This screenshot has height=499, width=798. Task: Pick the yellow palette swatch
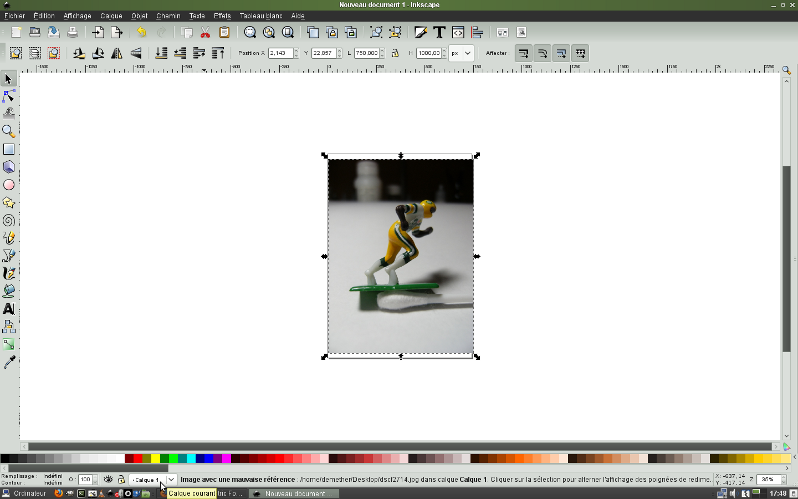click(x=155, y=459)
